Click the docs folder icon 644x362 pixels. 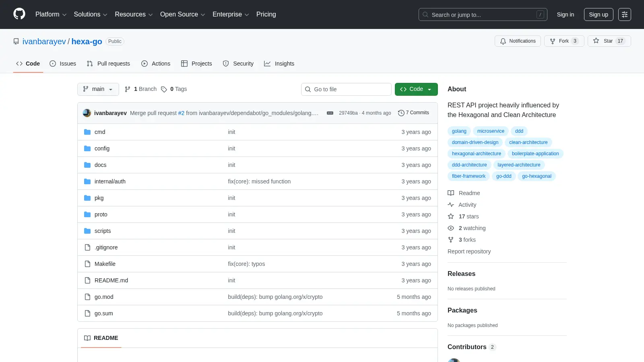point(87,165)
